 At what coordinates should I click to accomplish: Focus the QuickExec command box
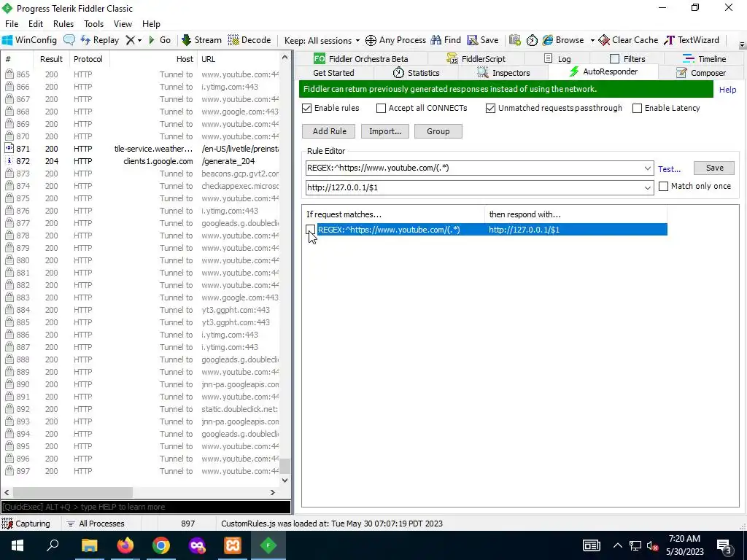pyautogui.click(x=145, y=507)
